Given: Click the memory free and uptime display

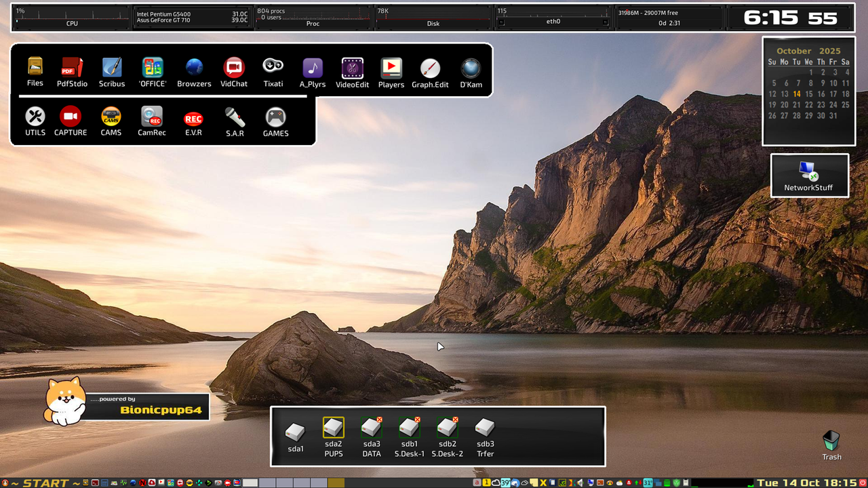Looking at the screenshot, I should (669, 18).
